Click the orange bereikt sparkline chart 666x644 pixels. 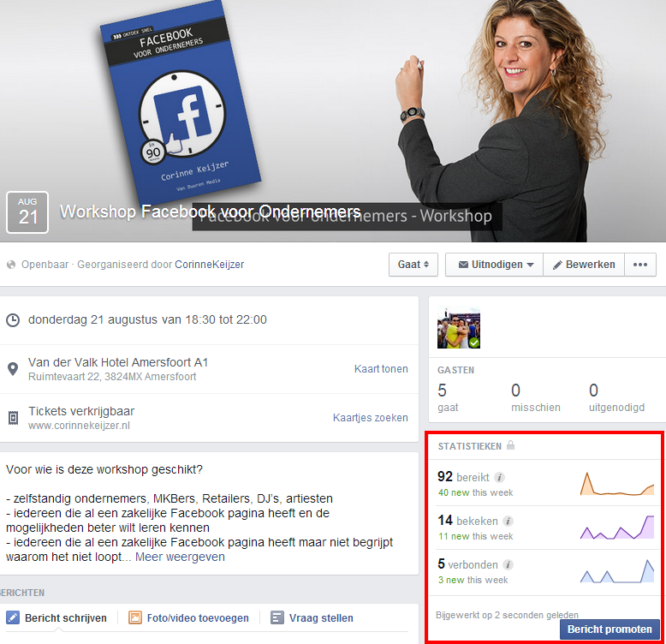pyautogui.click(x=617, y=484)
